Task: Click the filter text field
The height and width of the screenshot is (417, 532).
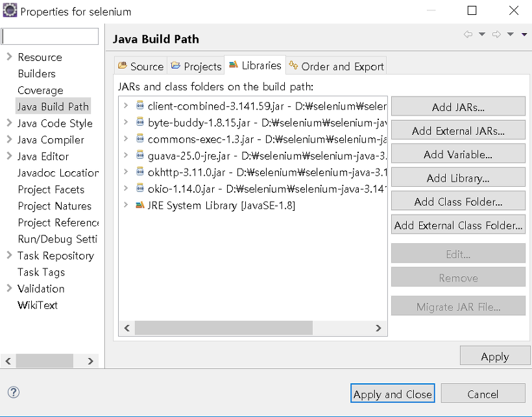Action: 50,36
